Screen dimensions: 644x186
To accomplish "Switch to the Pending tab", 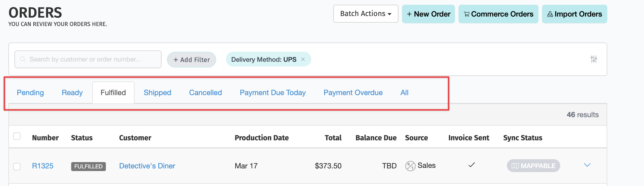I will [x=30, y=93].
